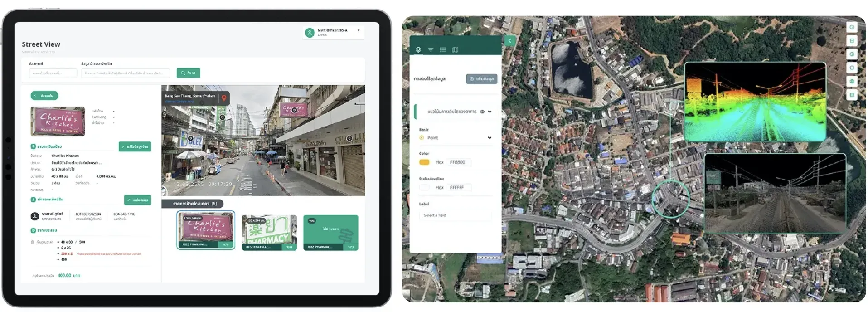Open the list view icon in map panel
The image size is (868, 312).
(x=443, y=50)
